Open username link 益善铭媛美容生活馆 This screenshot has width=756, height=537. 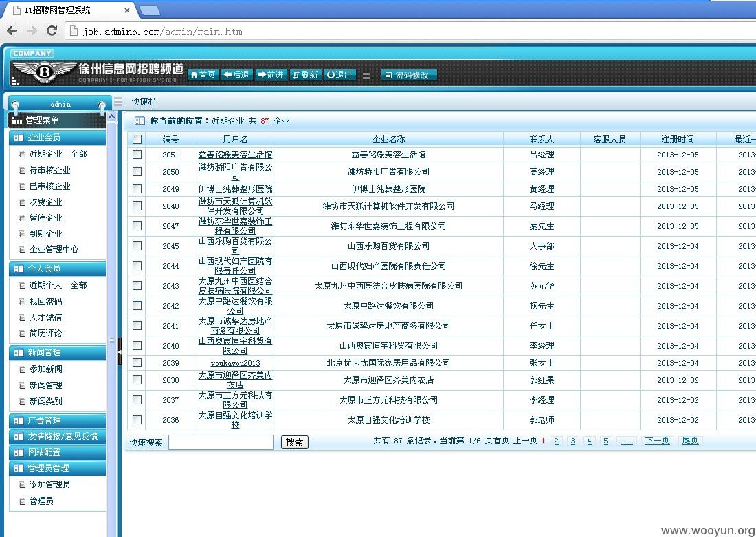coord(235,155)
